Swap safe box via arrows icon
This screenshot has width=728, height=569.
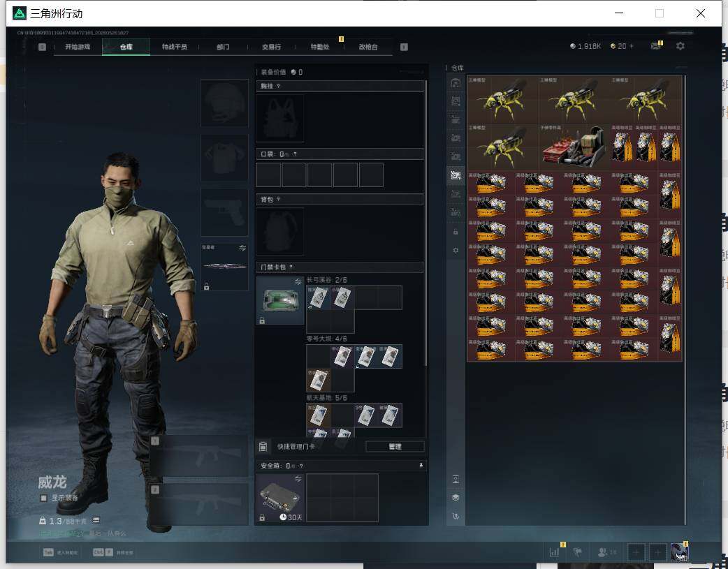(298, 478)
